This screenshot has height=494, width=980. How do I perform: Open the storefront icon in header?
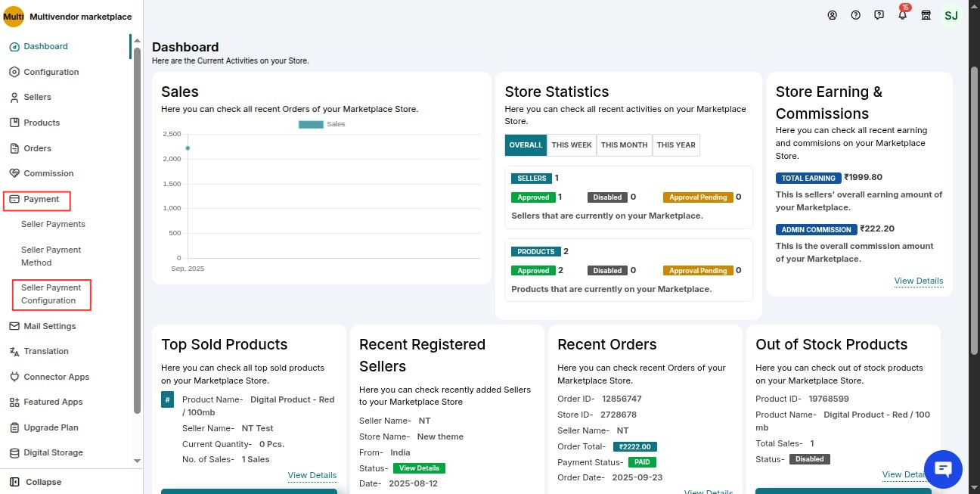[926, 15]
